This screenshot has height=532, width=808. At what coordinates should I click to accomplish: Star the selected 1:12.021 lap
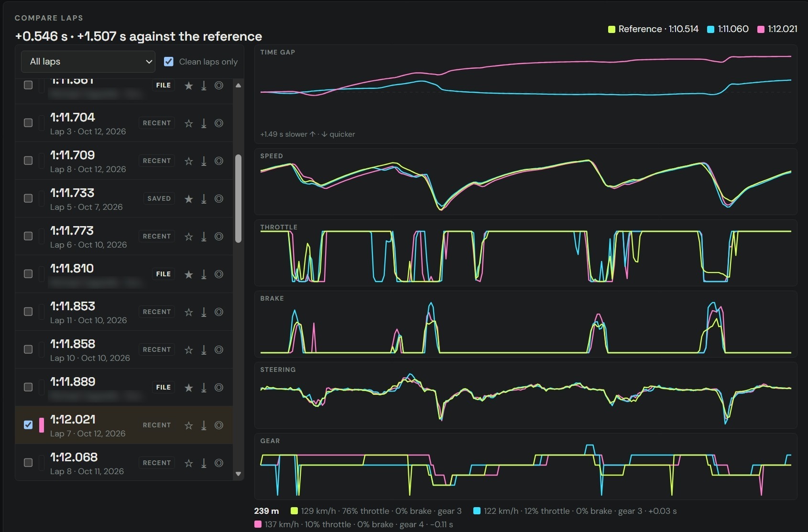(x=189, y=425)
